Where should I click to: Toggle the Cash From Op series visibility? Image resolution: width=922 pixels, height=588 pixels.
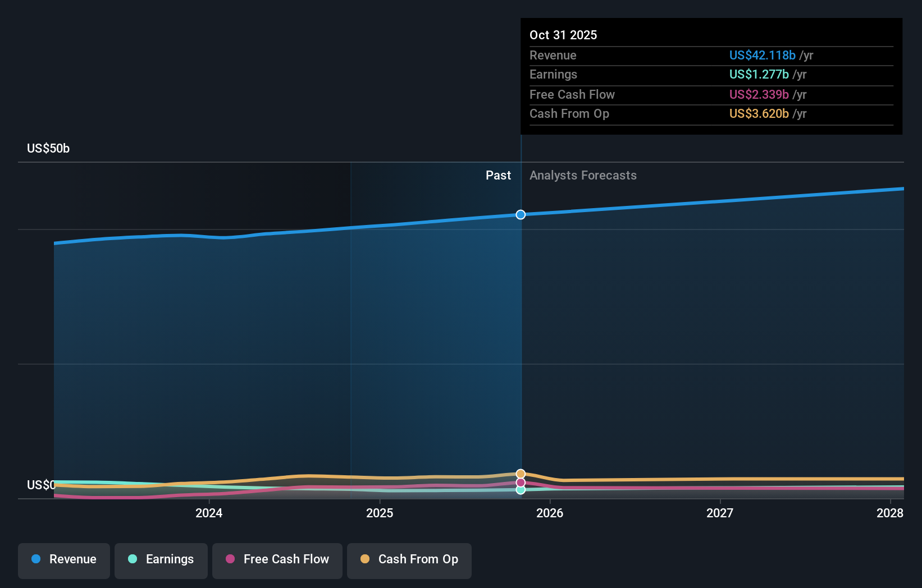coord(409,561)
